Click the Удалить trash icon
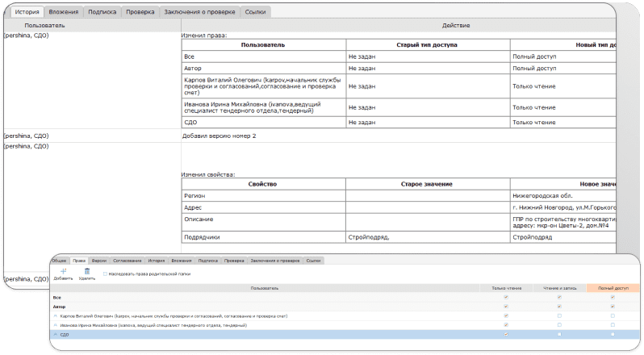Image resolution: width=644 pixels, height=355 pixels. pos(87,271)
